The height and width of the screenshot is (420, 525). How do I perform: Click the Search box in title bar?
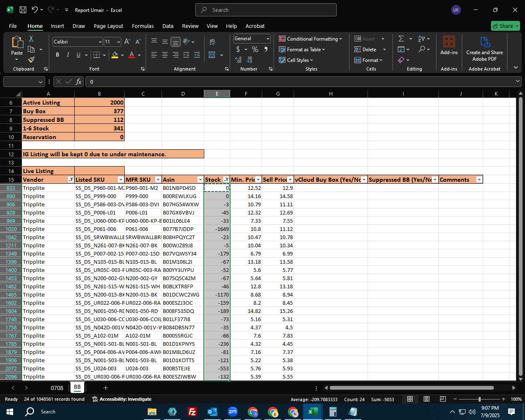266,10
